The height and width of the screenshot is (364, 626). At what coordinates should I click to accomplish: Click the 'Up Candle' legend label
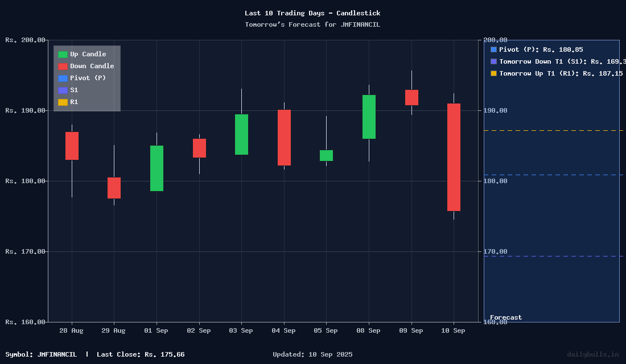88,54
